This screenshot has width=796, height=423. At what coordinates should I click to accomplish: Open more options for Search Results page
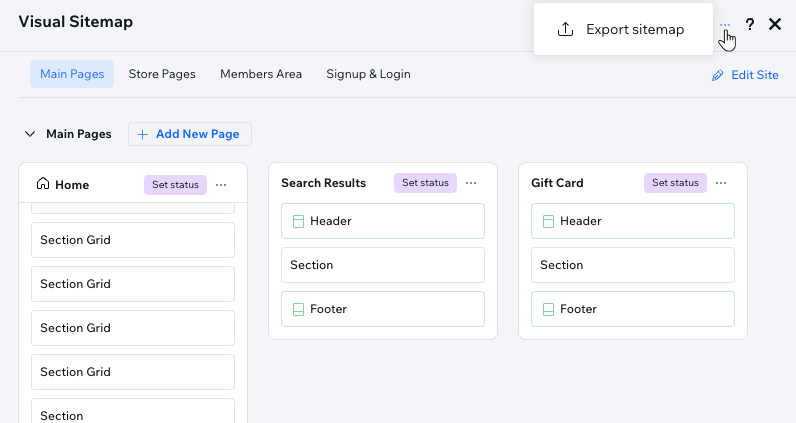[471, 183]
